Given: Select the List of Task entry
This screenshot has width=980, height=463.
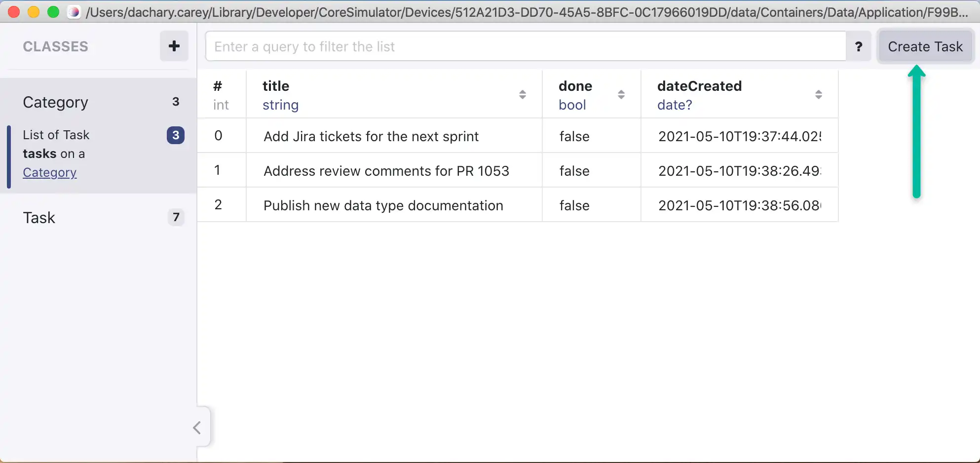Looking at the screenshot, I should point(56,135).
